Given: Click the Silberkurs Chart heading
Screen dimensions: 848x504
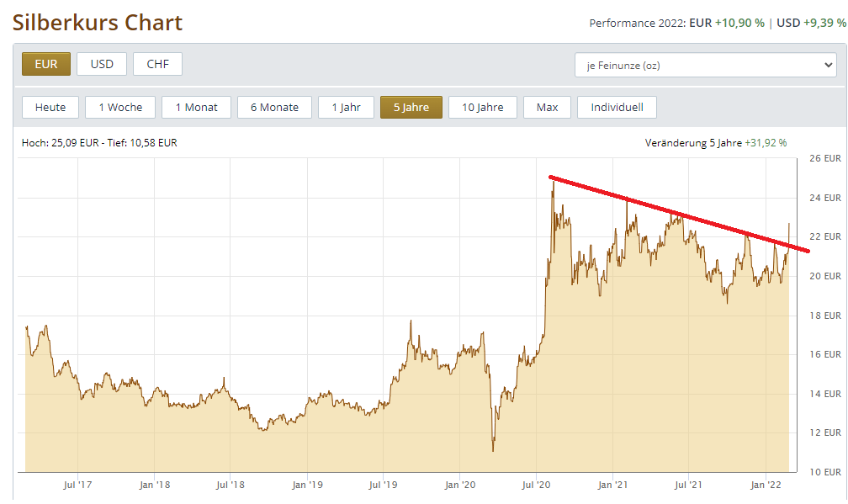Looking at the screenshot, I should click(x=98, y=23).
